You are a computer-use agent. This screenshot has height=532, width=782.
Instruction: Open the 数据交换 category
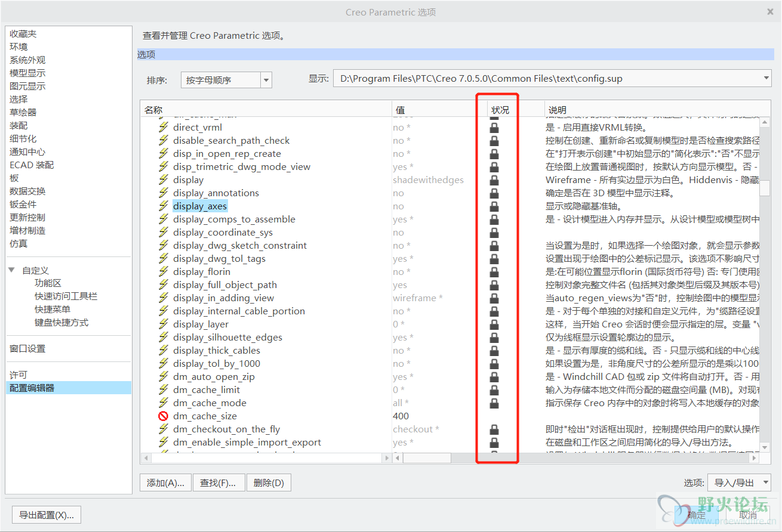[27, 191]
